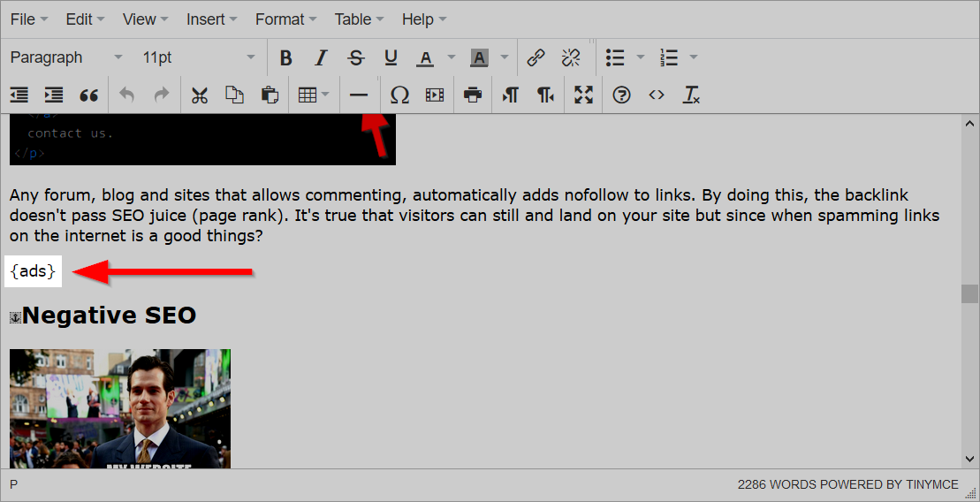Viewport: 980px width, 502px height.
Task: Click the 2286 WORDS counter
Action: coord(777,484)
